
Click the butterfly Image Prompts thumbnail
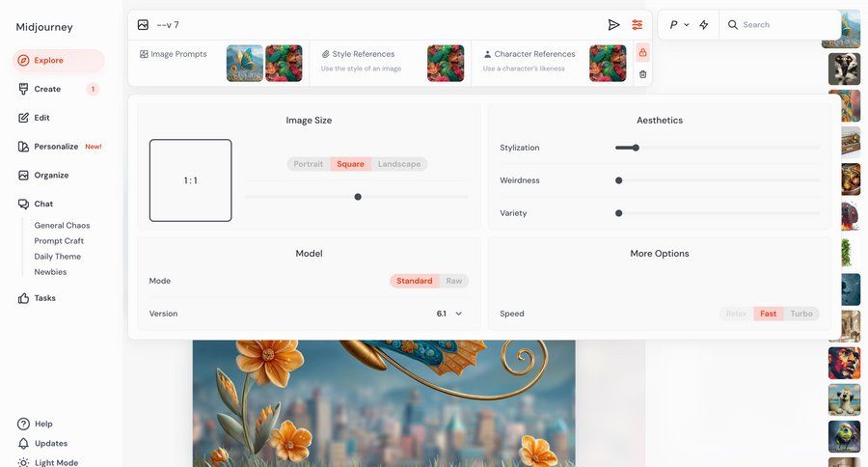pos(245,63)
